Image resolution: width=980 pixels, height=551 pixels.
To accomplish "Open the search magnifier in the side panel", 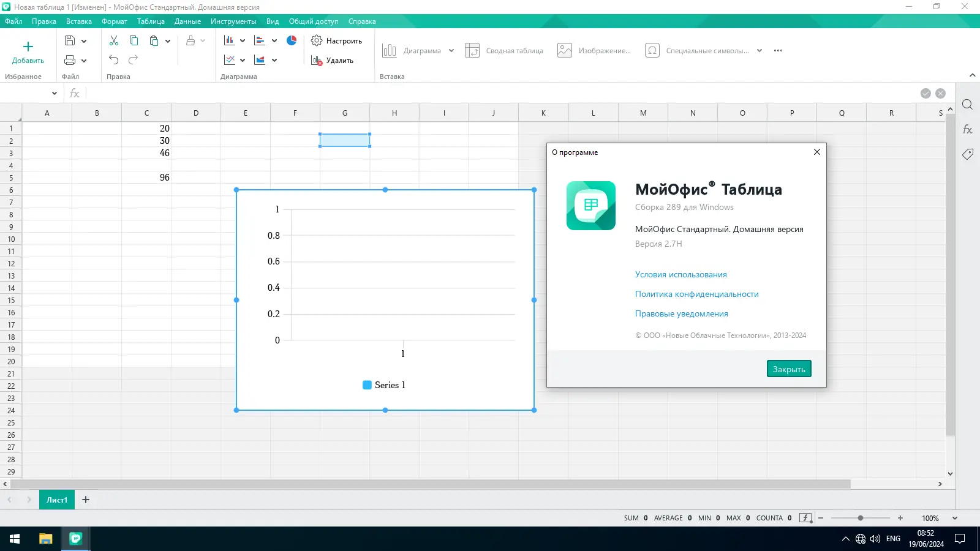I will coord(968,105).
